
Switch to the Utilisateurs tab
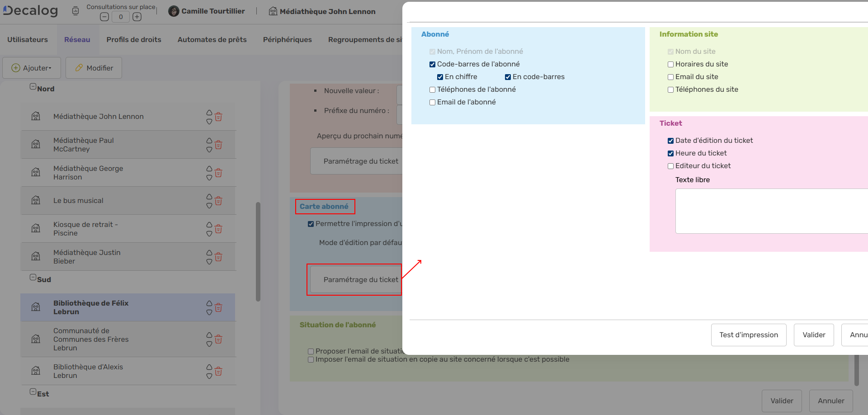[28, 40]
